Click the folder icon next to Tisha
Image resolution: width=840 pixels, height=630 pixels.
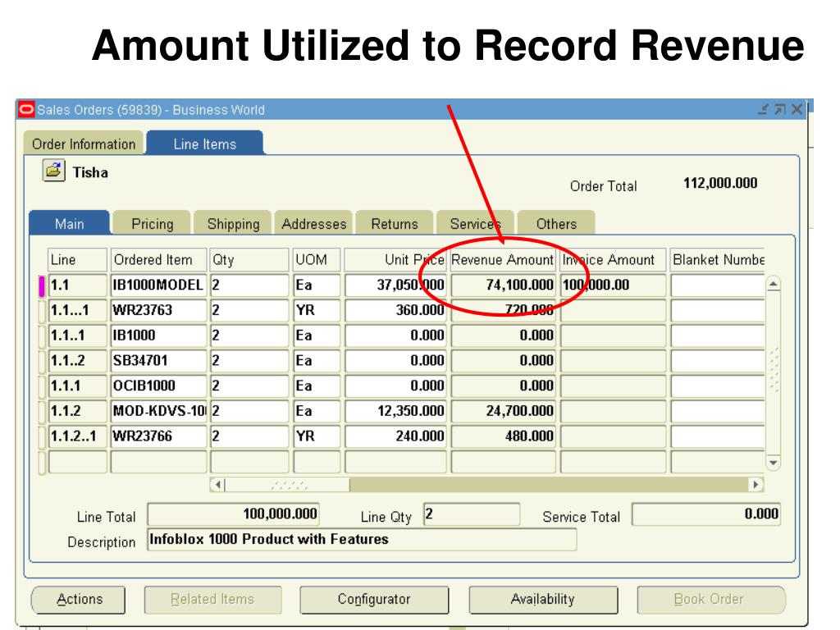coord(54,171)
